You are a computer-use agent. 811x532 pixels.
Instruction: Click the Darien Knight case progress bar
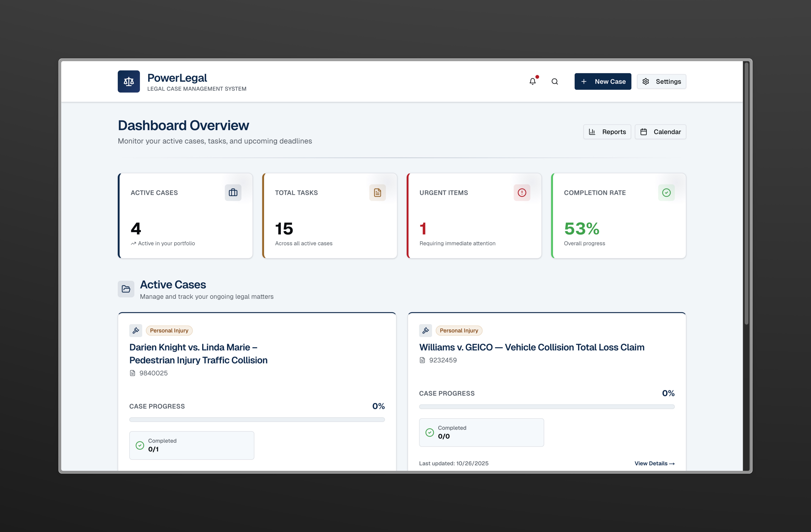click(257, 420)
